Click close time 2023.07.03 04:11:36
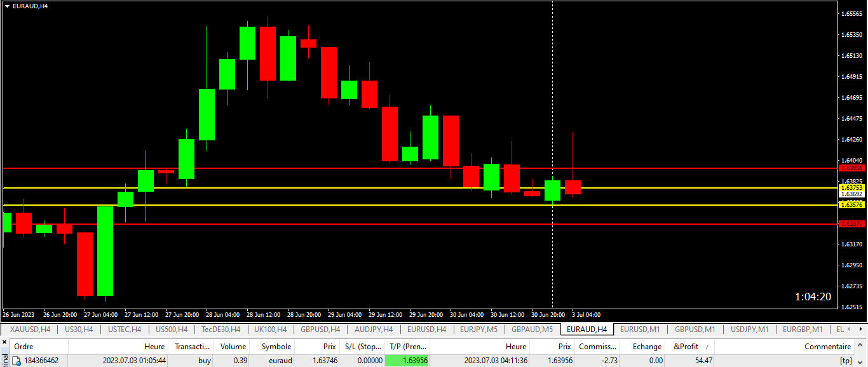This screenshot has height=367, width=868. 496,361
